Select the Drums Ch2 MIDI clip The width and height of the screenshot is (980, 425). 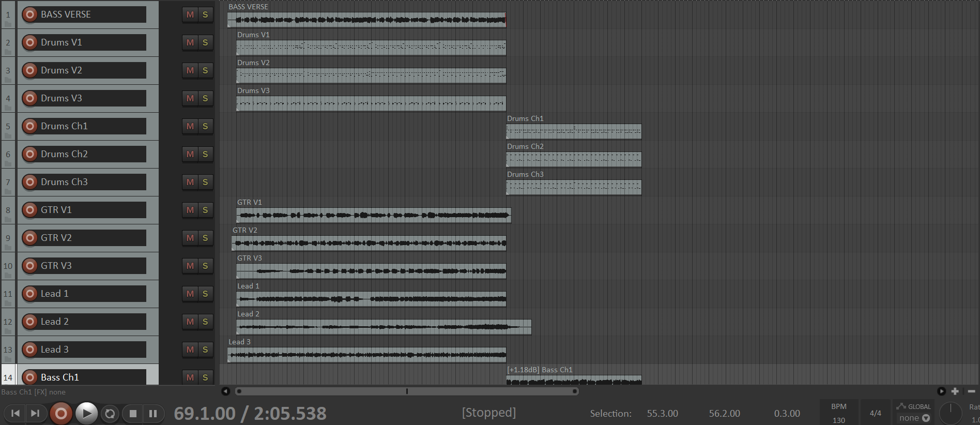click(574, 159)
